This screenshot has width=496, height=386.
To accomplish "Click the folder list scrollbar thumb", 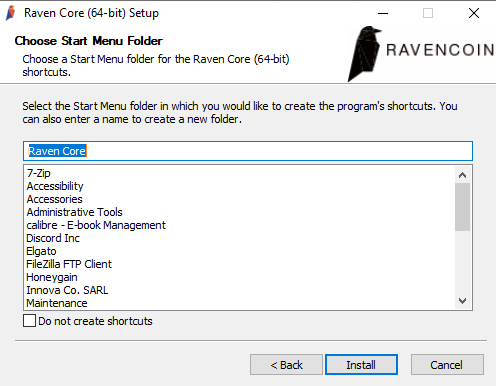I will pyautogui.click(x=462, y=207).
